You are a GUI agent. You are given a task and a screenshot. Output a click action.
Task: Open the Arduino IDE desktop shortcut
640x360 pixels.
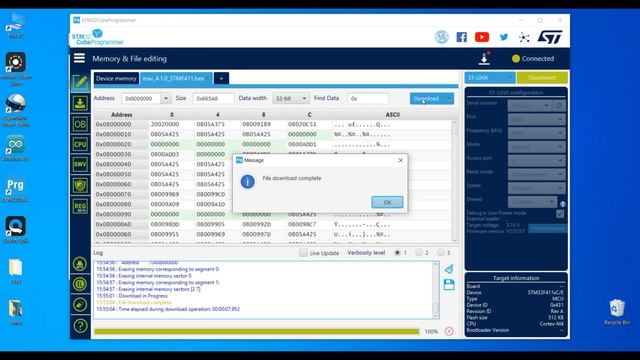(x=16, y=148)
